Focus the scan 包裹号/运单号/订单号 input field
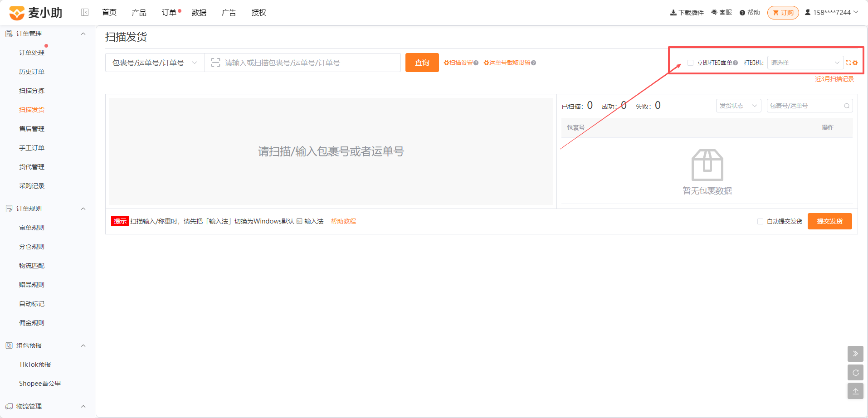Viewport: 868px width, 418px height. [x=302, y=63]
